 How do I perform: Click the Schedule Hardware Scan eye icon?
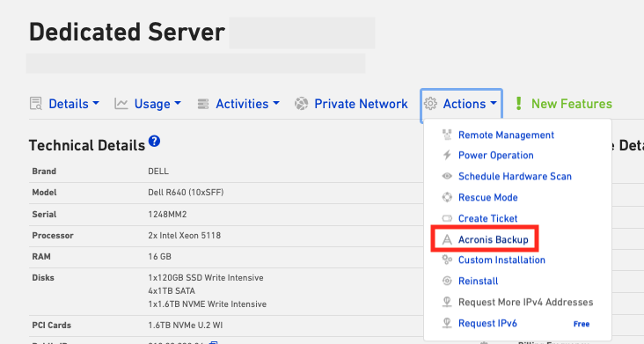point(447,176)
